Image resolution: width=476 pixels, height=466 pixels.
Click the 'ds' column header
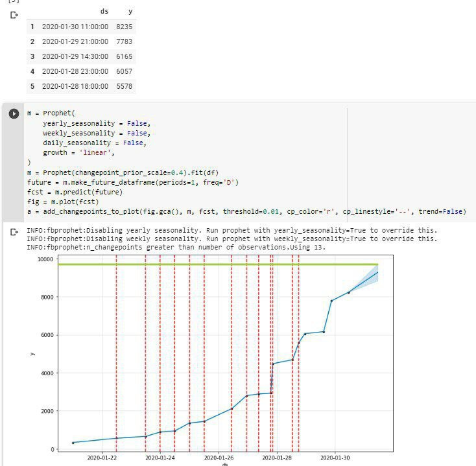104,11
